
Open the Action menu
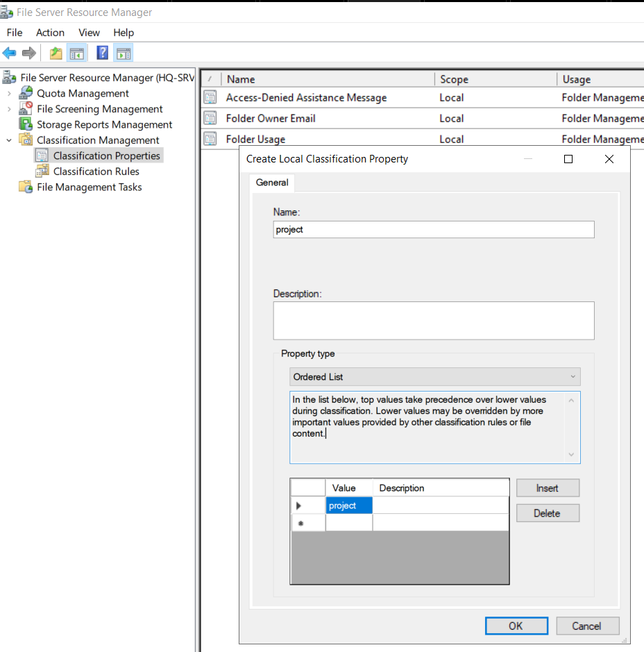click(50, 33)
